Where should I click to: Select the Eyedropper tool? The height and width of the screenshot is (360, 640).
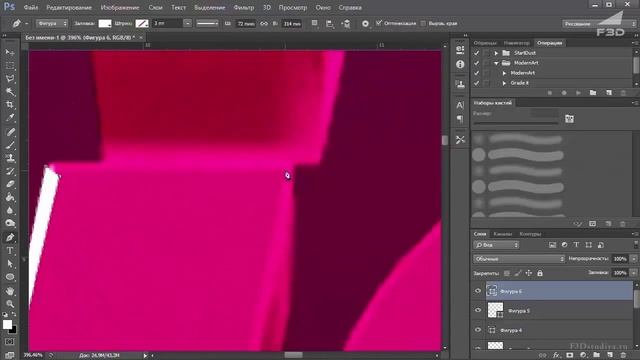click(10, 118)
